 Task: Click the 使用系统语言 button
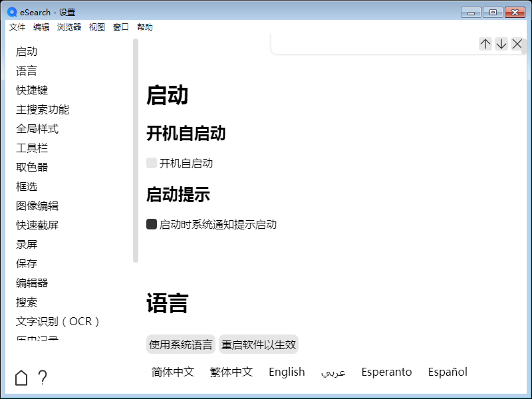[179, 344]
